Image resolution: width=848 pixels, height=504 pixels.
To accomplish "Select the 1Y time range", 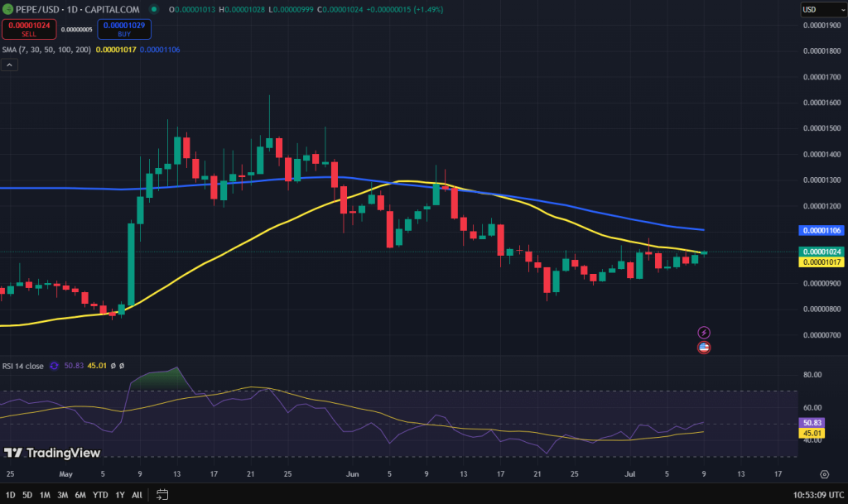I will [120, 495].
